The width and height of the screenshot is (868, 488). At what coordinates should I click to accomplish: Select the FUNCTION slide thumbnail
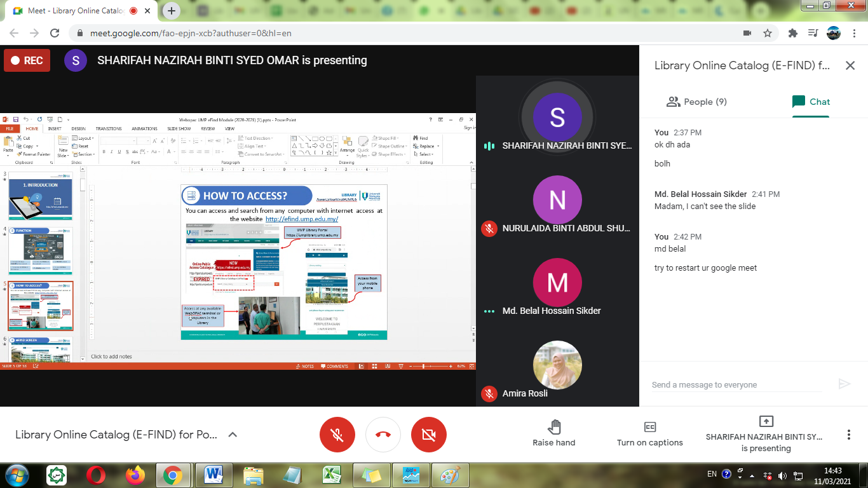click(x=41, y=251)
